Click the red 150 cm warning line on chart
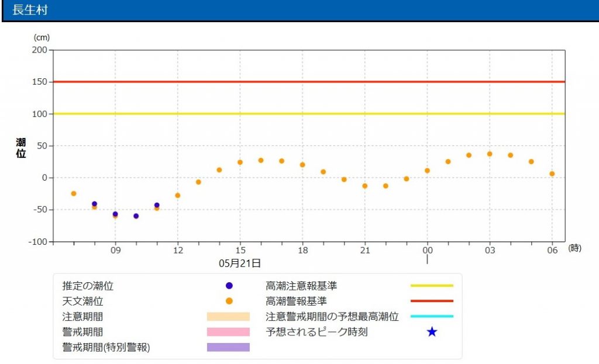Image resolution: width=599 pixels, height=364 pixels. 309,82
